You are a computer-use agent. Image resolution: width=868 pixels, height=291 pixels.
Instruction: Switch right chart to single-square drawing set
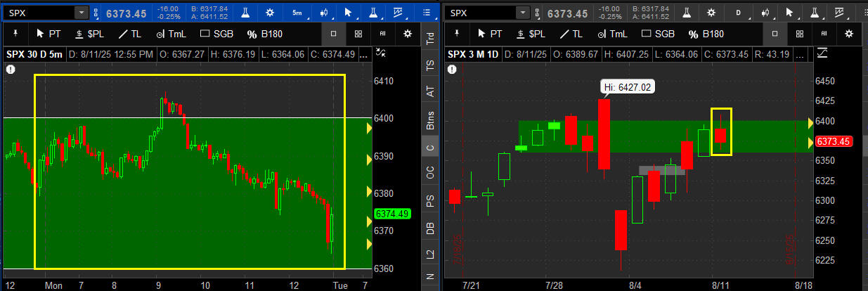click(775, 34)
